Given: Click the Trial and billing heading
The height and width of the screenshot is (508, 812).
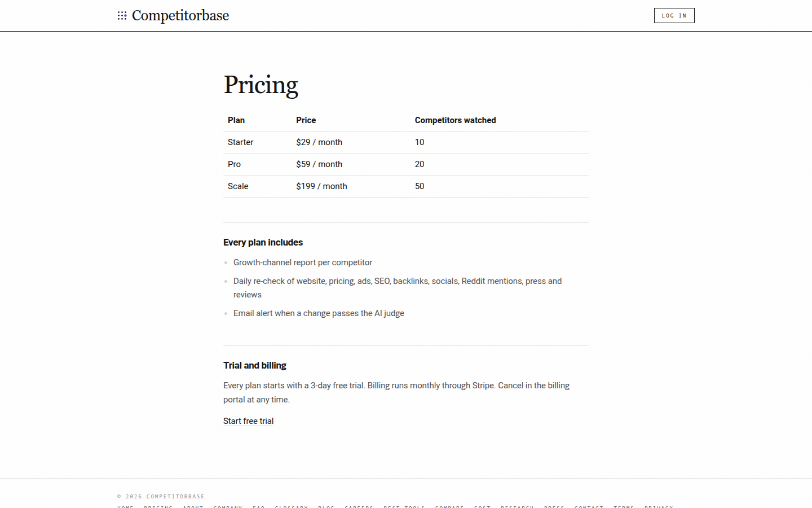Looking at the screenshot, I should (255, 365).
